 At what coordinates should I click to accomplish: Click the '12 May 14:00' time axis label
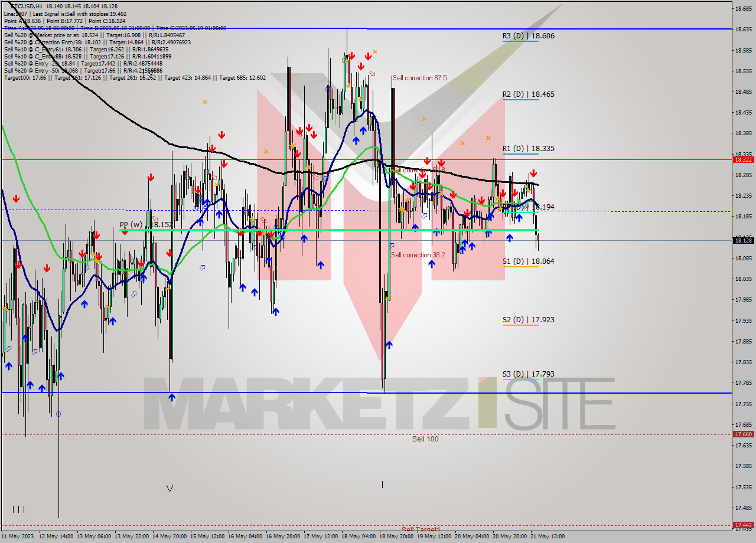tap(56, 537)
